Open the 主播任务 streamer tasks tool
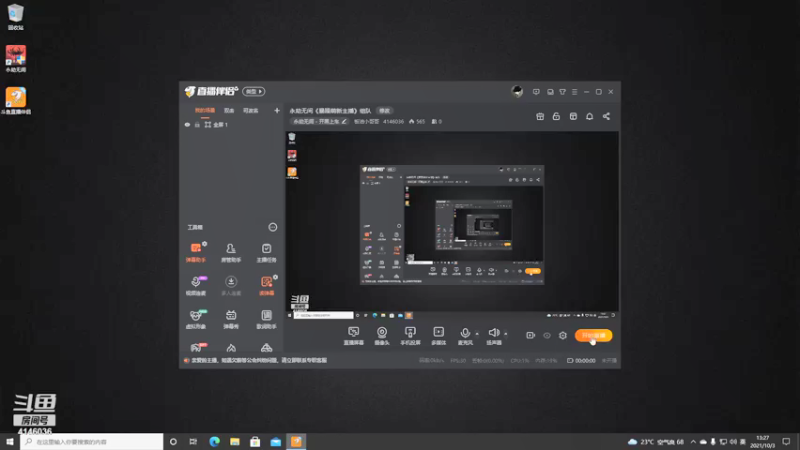Viewport: 800px width, 450px height. 266,253
